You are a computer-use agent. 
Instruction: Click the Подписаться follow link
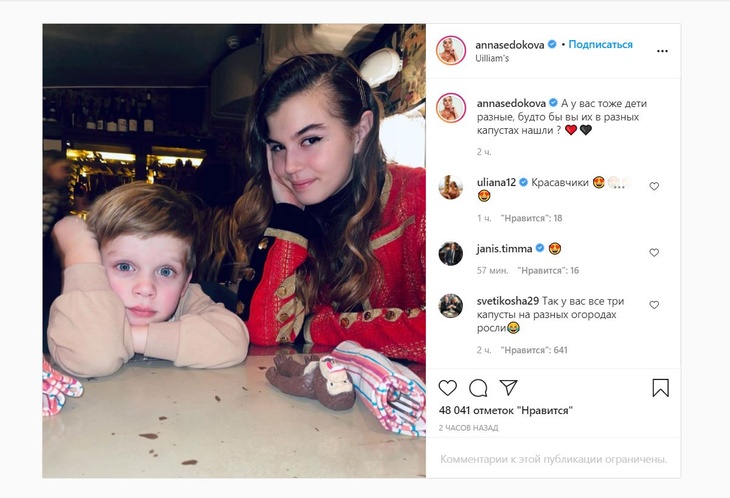[600, 45]
